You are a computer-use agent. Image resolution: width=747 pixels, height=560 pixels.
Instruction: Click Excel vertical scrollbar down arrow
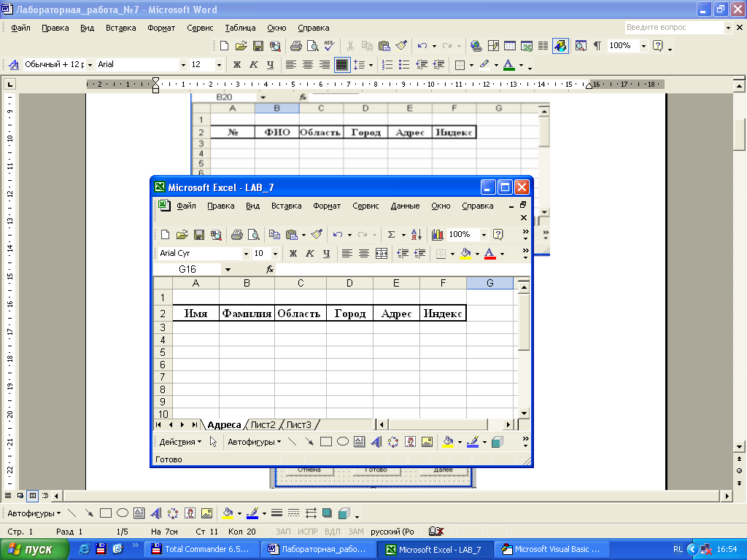tap(524, 413)
